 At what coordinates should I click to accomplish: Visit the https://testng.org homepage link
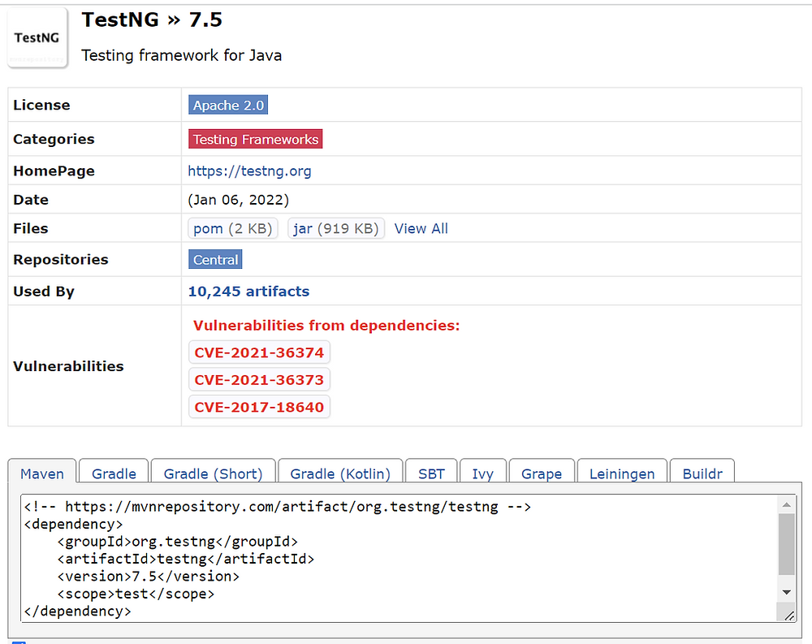coord(249,171)
